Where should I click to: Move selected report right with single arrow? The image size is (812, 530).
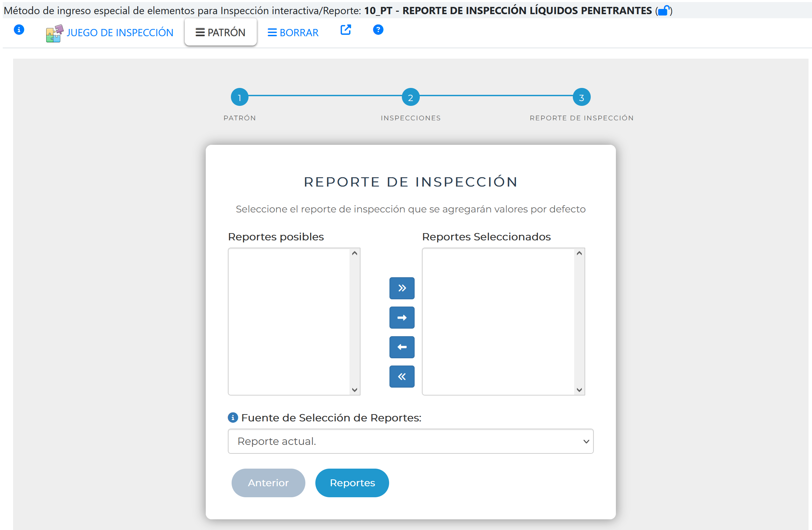pos(402,318)
